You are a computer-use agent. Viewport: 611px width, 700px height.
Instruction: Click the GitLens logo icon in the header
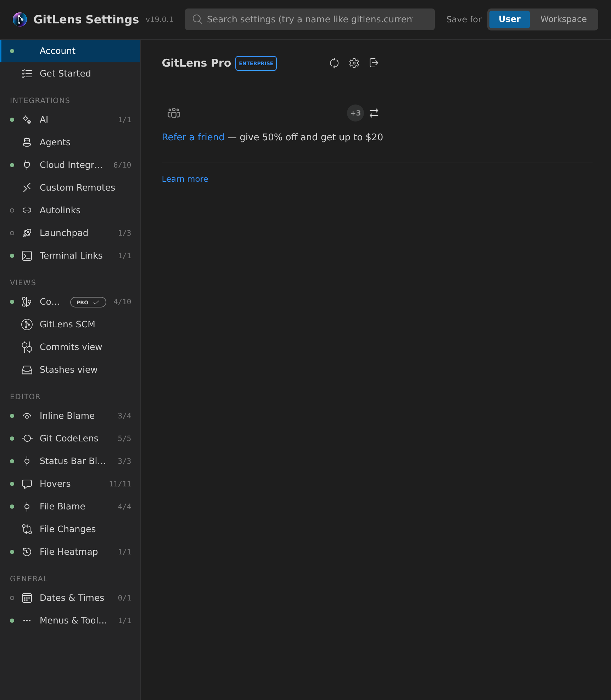click(20, 19)
